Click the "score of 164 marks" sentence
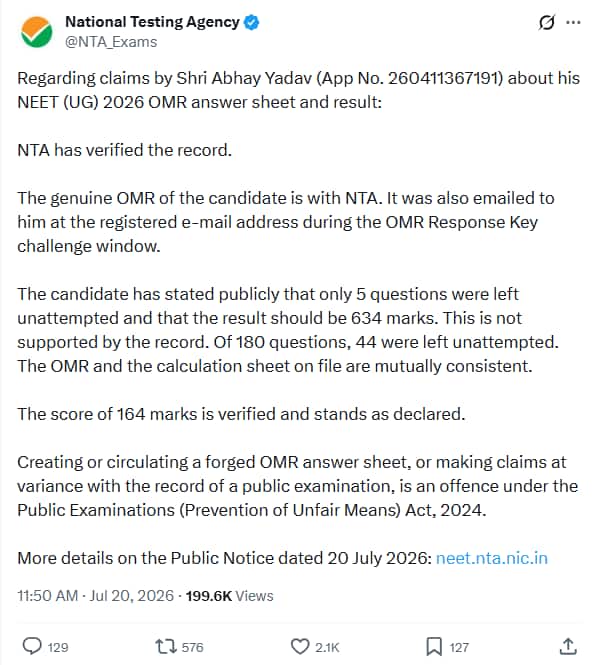The image size is (593, 665). tap(241, 414)
